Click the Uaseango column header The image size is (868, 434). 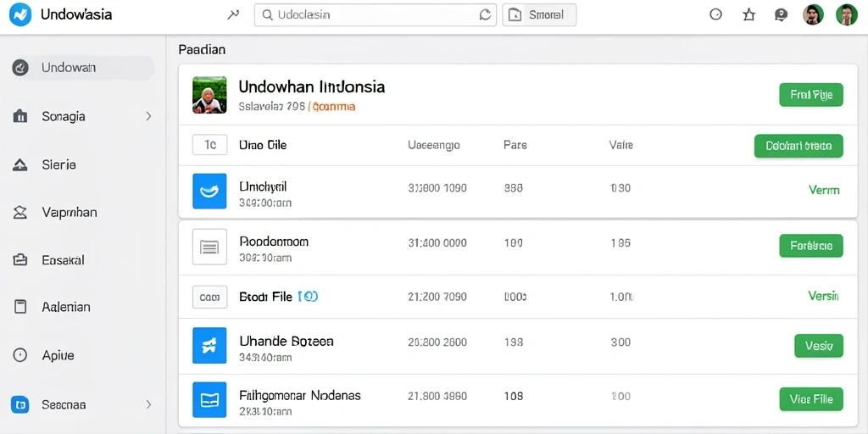click(x=433, y=146)
